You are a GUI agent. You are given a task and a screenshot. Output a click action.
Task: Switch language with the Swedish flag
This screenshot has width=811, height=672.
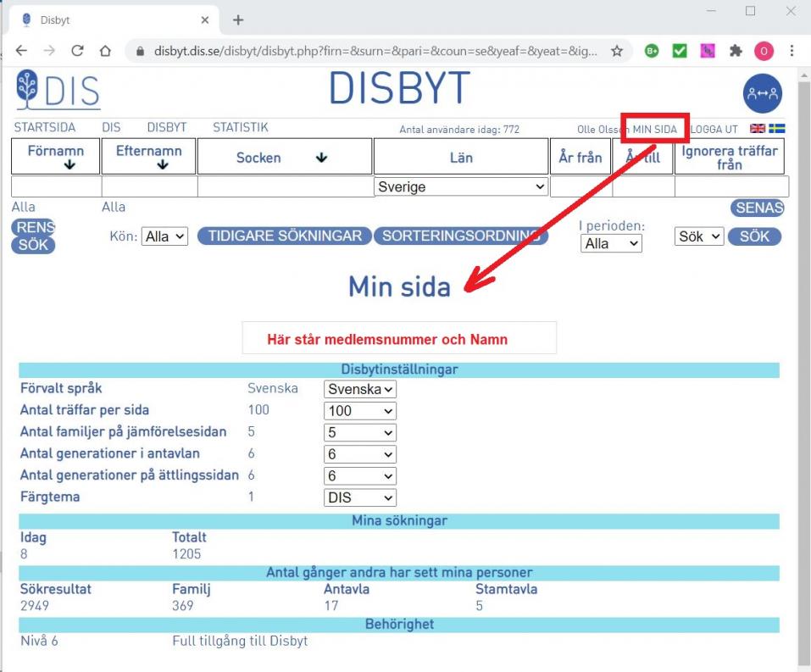coord(776,129)
